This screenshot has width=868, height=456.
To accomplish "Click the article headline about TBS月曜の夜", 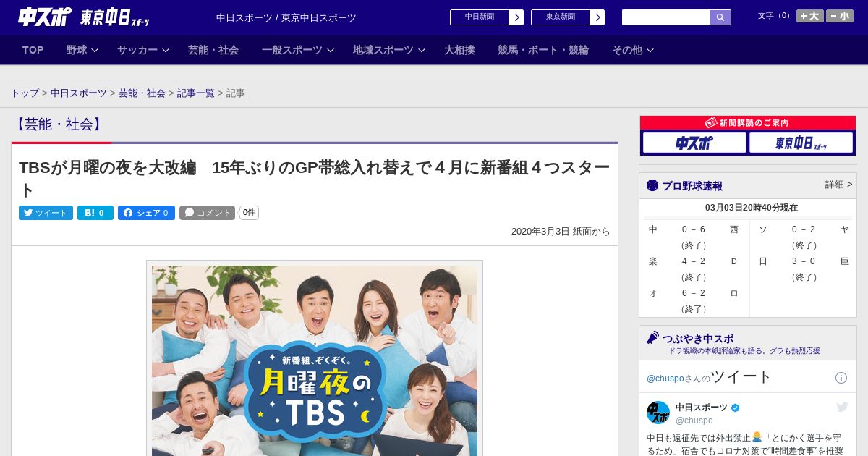I will click(314, 179).
